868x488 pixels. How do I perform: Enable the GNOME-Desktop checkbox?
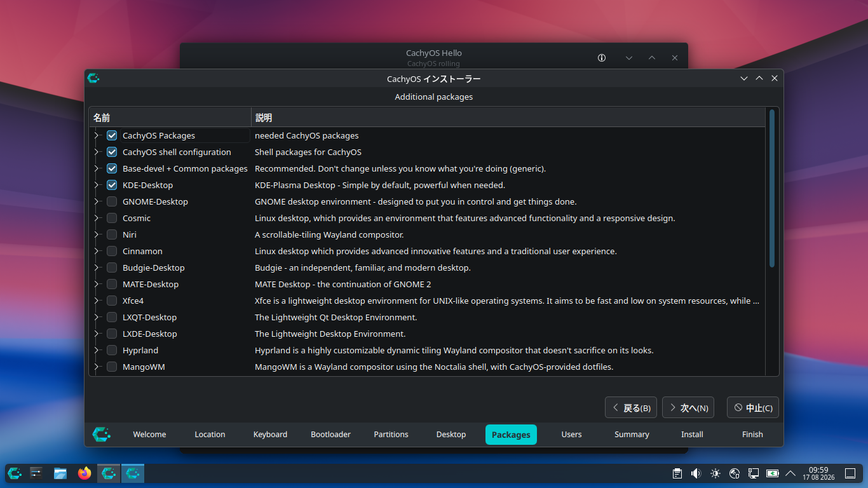tap(112, 201)
